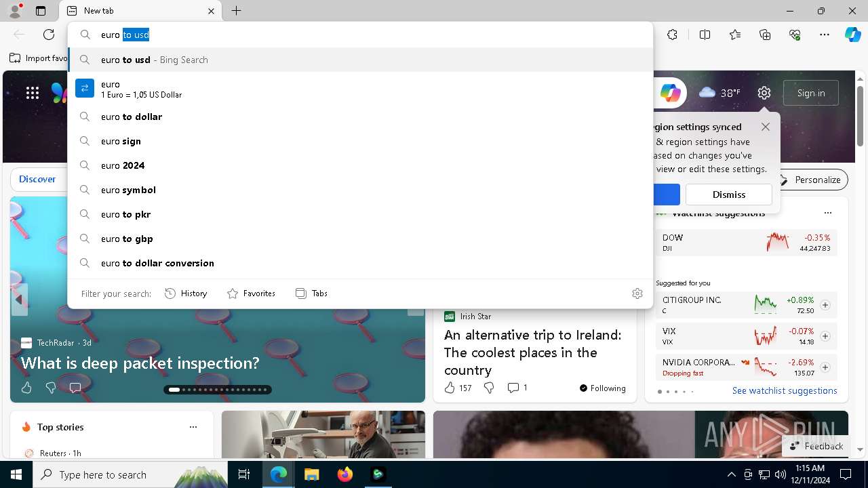Add VIX to watchlist

(825, 336)
